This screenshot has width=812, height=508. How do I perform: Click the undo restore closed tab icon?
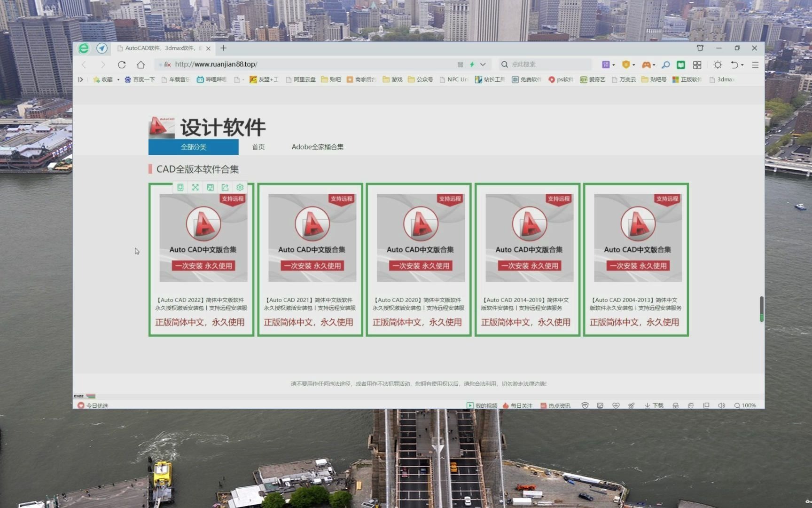[x=734, y=64]
